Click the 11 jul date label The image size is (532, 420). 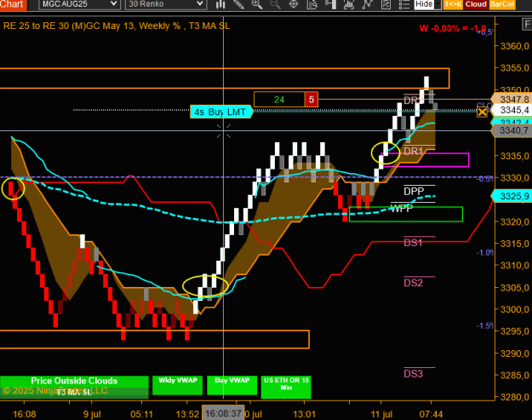pyautogui.click(x=381, y=414)
